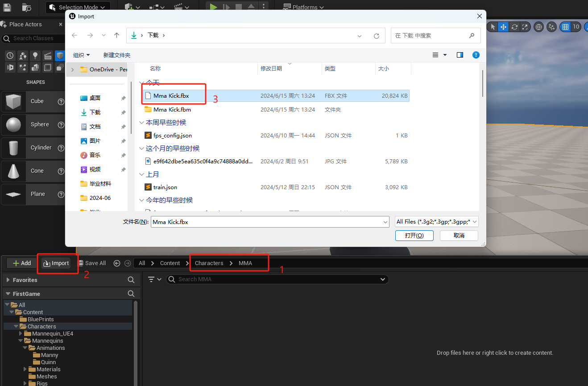
Task: Click the 打开(O) button
Action: [414, 236]
